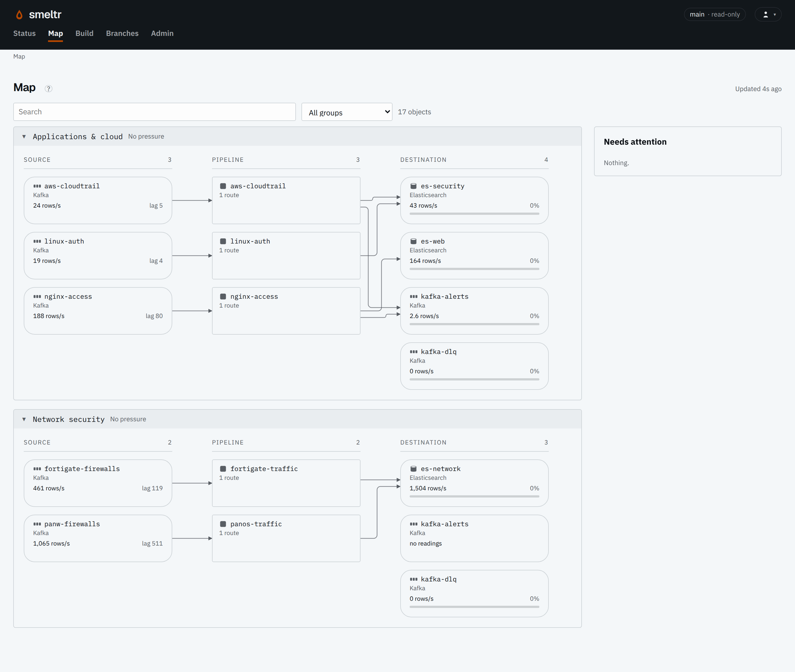Click the es-security database icon
795x672 pixels.
click(413, 186)
